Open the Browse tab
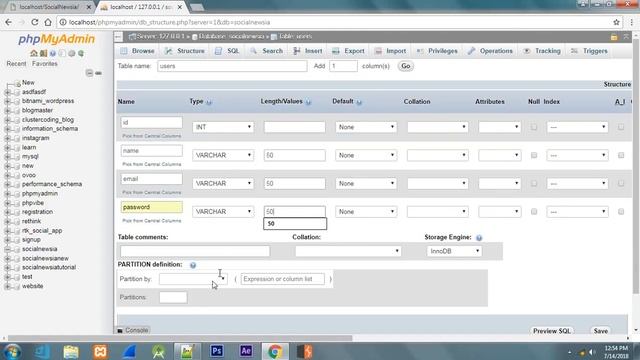The height and width of the screenshot is (360, 640). (138, 51)
